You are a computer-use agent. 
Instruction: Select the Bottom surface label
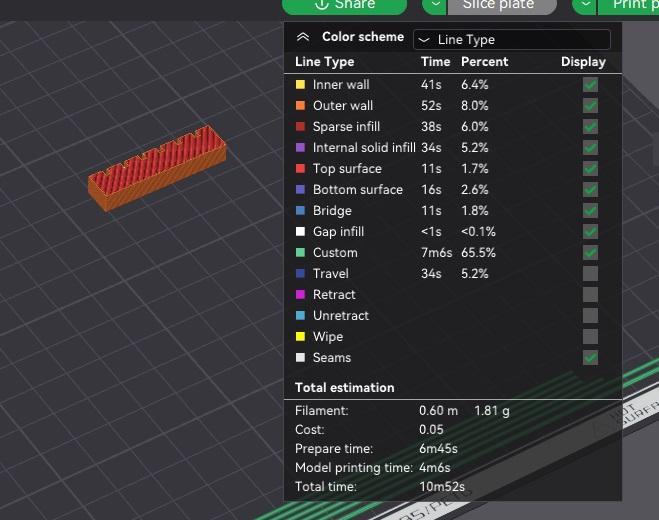[358, 190]
